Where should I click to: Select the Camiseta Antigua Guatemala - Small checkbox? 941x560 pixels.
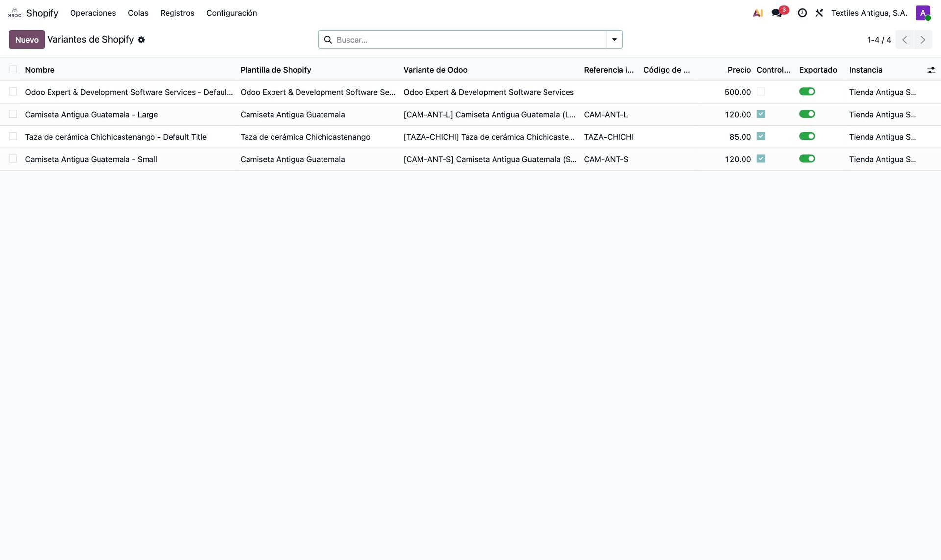[x=13, y=159]
